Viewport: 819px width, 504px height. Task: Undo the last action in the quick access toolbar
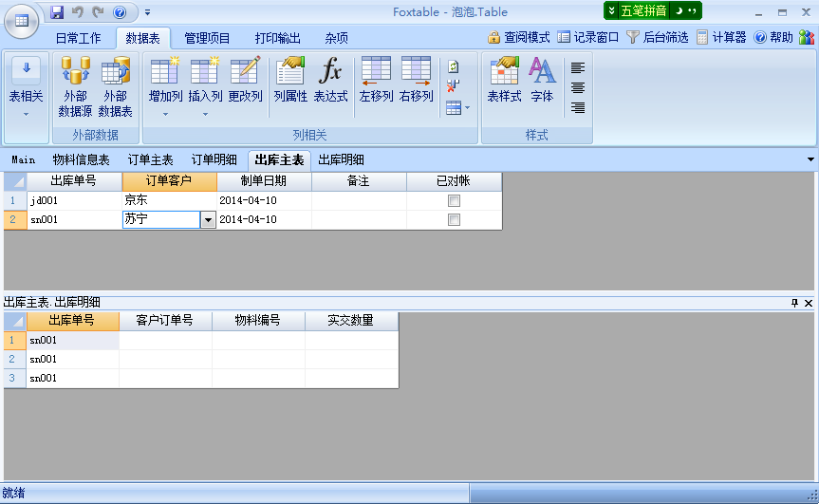pyautogui.click(x=78, y=11)
